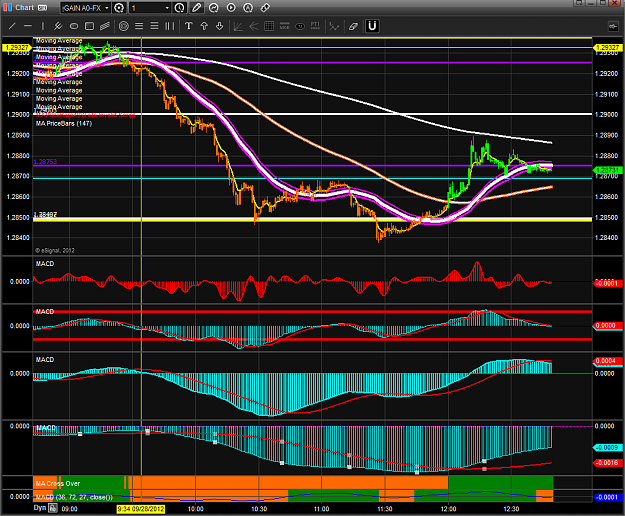
Task: Click the oval ellipse study icon
Action: tap(300, 26)
